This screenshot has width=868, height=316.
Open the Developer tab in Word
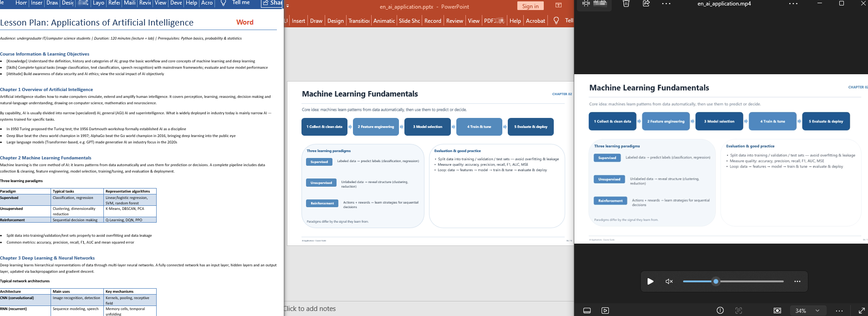(x=176, y=3)
